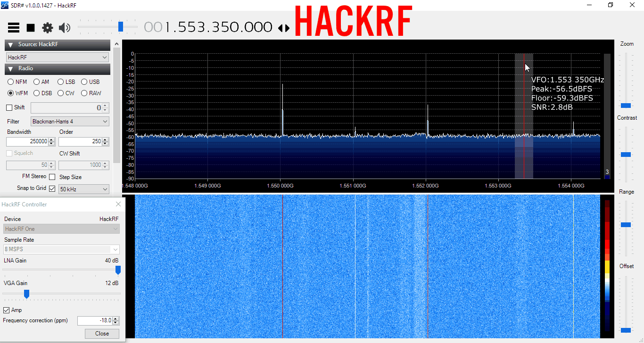
Task: Adjust the LNA Gain slider
Action: click(118, 270)
